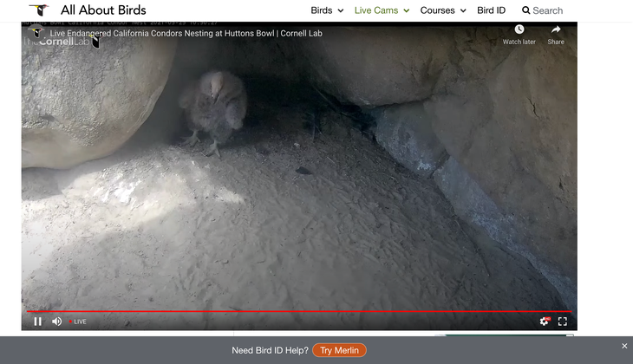Open the Birds menu
Image resolution: width=633 pixels, height=364 pixels.
coord(322,10)
